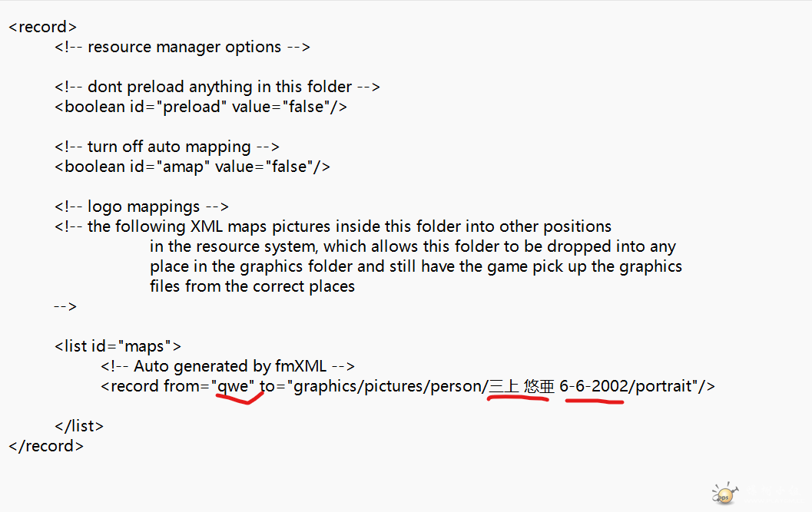Click the "Auto generated by fmXML" comment
This screenshot has width=812, height=512.
[227, 366]
